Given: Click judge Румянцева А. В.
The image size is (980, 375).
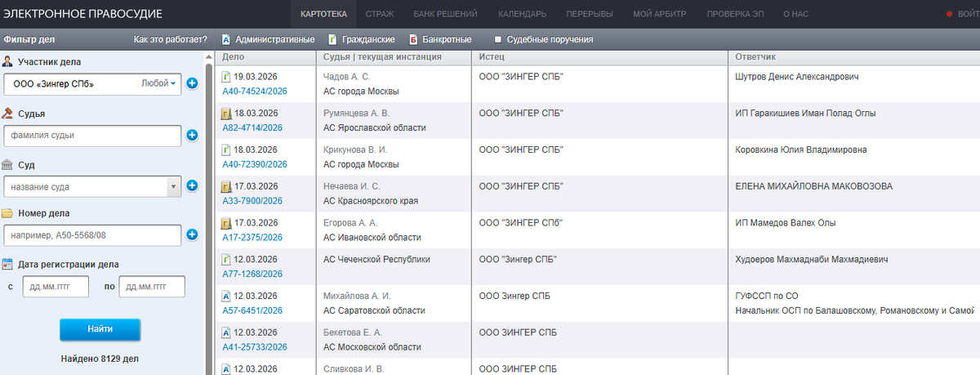Looking at the screenshot, I should pos(357,113).
